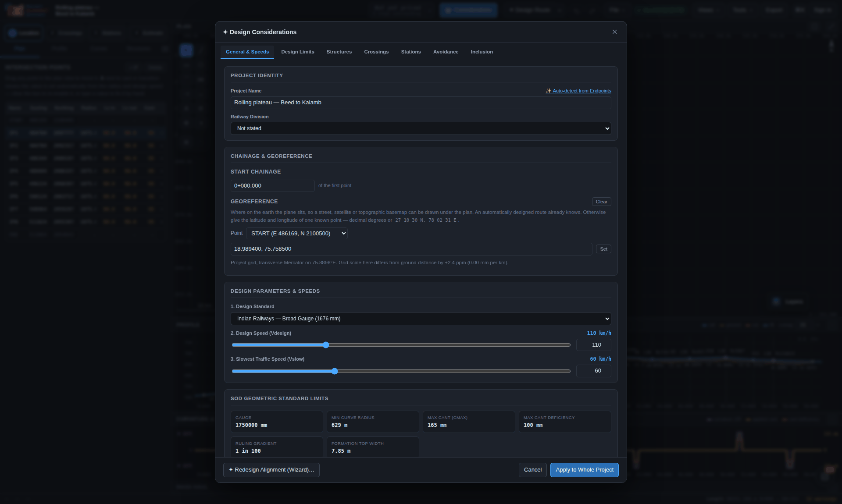Edit the Start Chainage field
The image size is (842, 504).
coord(272,186)
